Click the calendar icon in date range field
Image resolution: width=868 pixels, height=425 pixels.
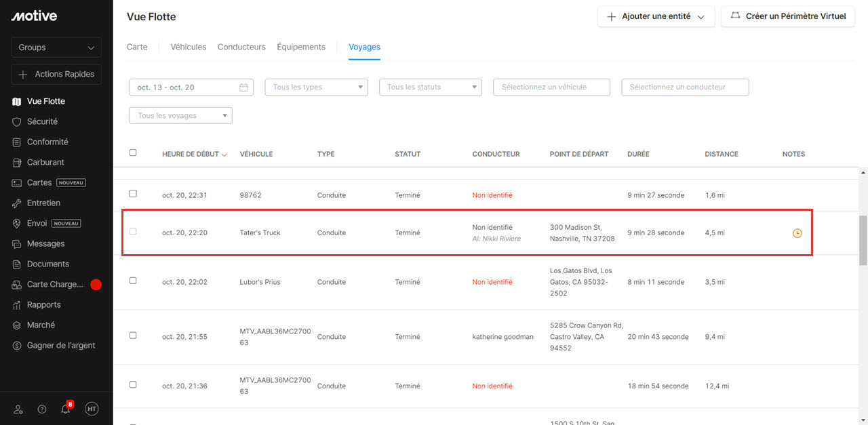pyautogui.click(x=243, y=87)
